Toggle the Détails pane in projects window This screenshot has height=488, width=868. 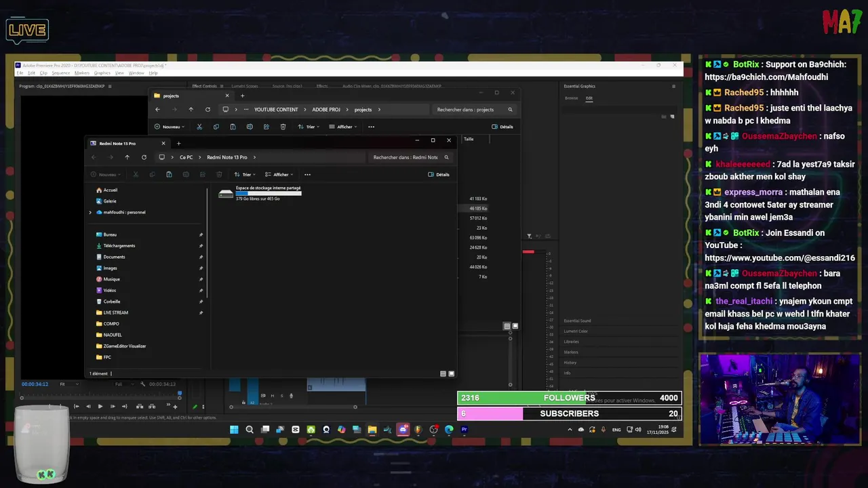502,127
